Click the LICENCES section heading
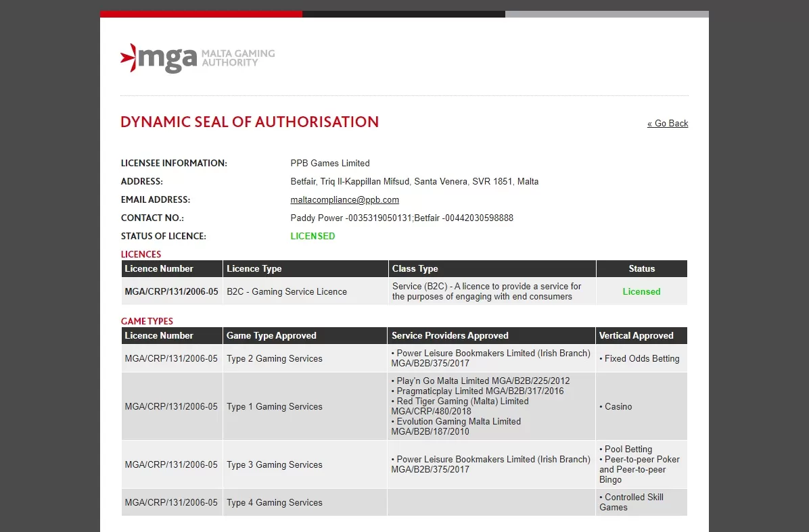 click(x=141, y=254)
